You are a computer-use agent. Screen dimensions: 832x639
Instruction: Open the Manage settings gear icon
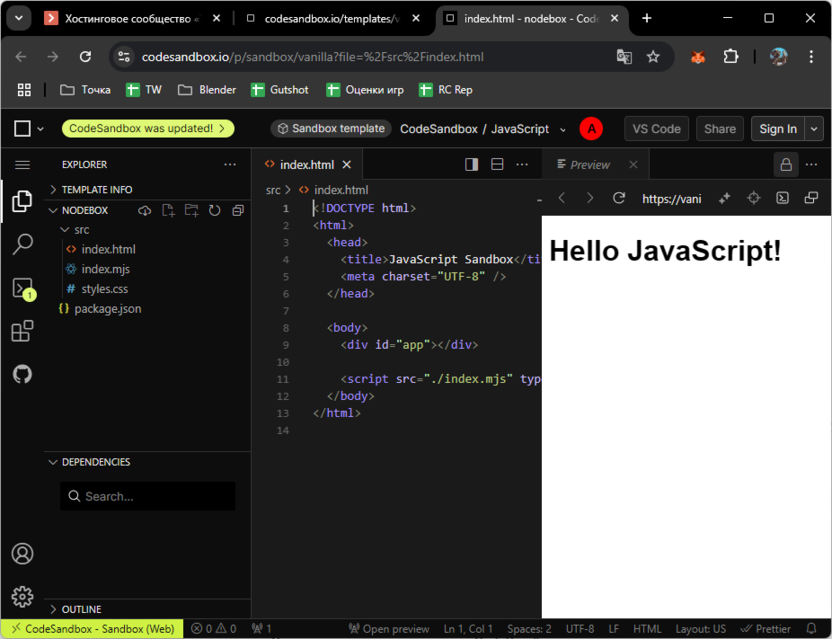[x=22, y=597]
